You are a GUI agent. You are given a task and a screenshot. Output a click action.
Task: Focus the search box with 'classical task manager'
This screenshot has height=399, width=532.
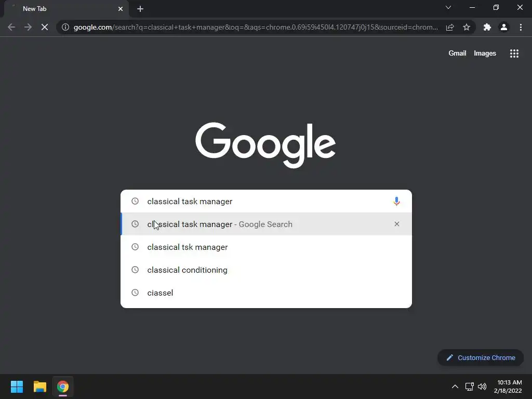click(267, 201)
